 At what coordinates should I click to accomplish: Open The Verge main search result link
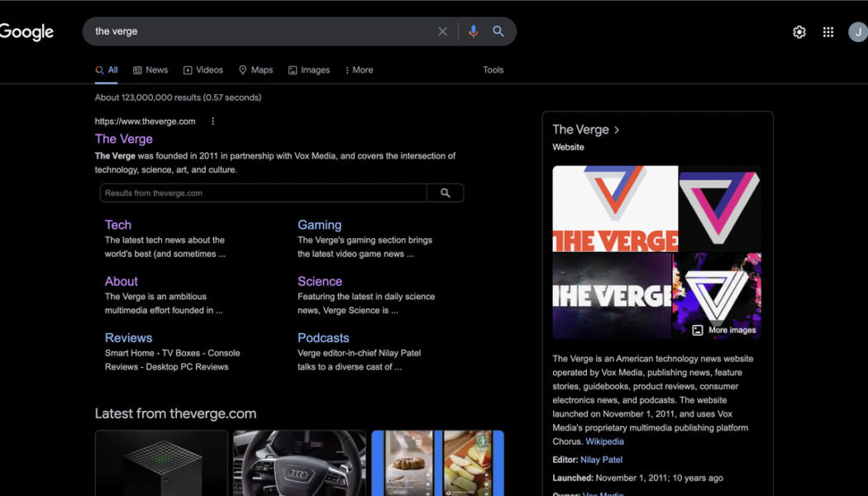124,139
